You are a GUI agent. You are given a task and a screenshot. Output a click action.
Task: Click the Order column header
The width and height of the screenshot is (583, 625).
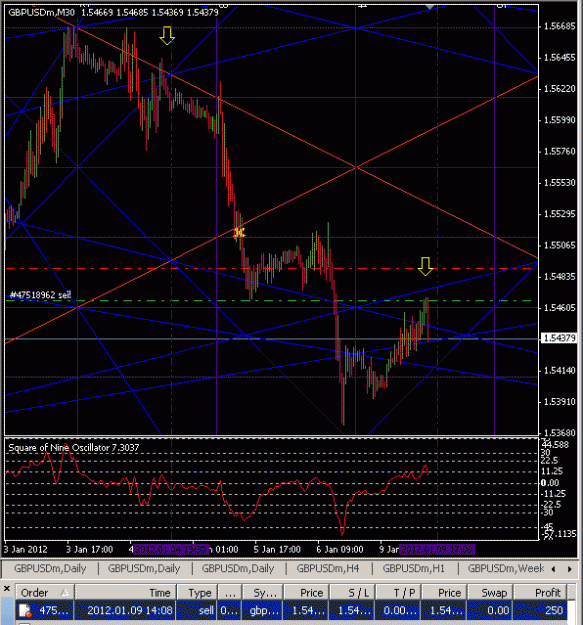click(x=45, y=593)
